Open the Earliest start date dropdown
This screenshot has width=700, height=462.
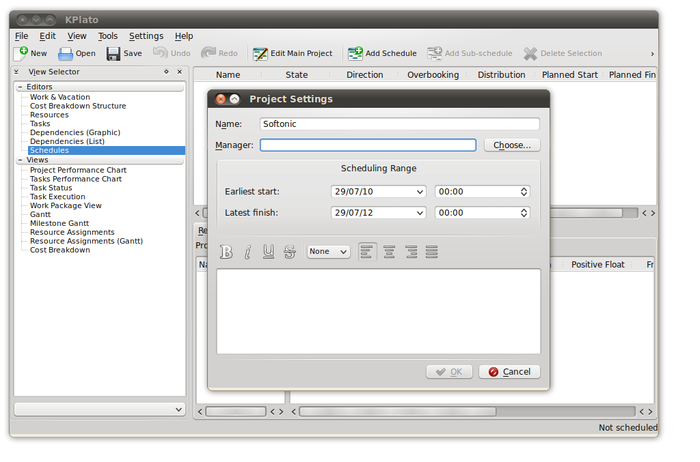[x=420, y=192]
